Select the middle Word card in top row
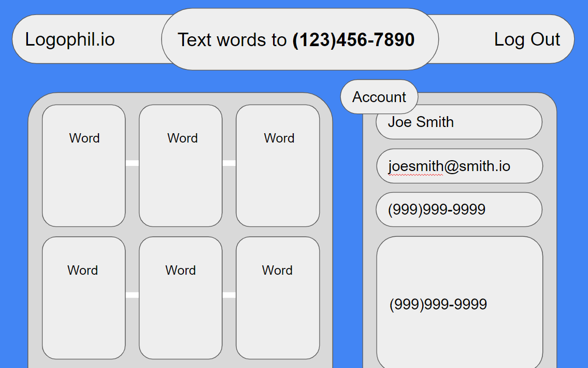Image resolution: width=588 pixels, height=368 pixels. point(180,166)
